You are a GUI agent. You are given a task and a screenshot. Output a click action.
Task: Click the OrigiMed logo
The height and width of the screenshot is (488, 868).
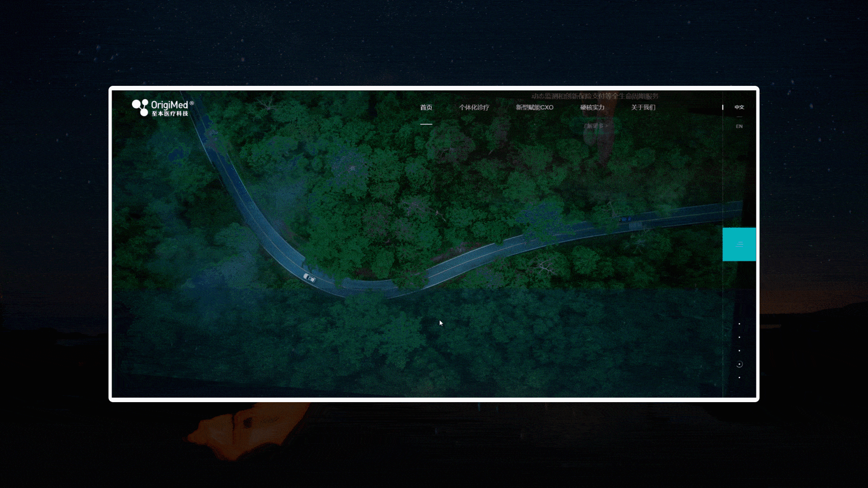point(163,108)
